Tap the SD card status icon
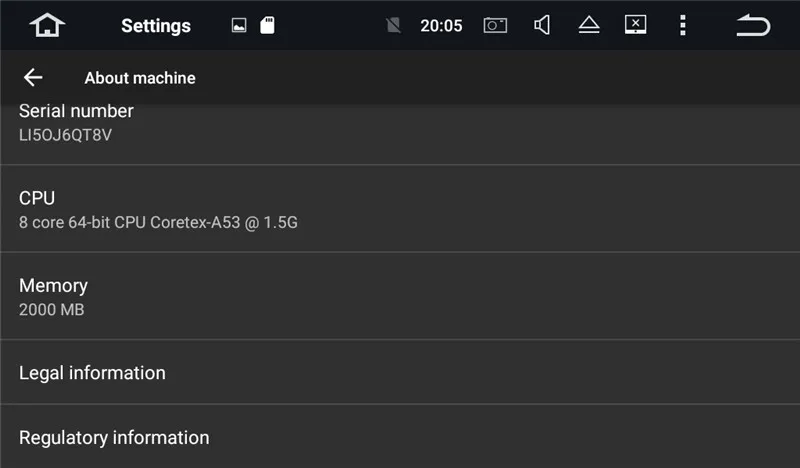 pyautogui.click(x=267, y=26)
